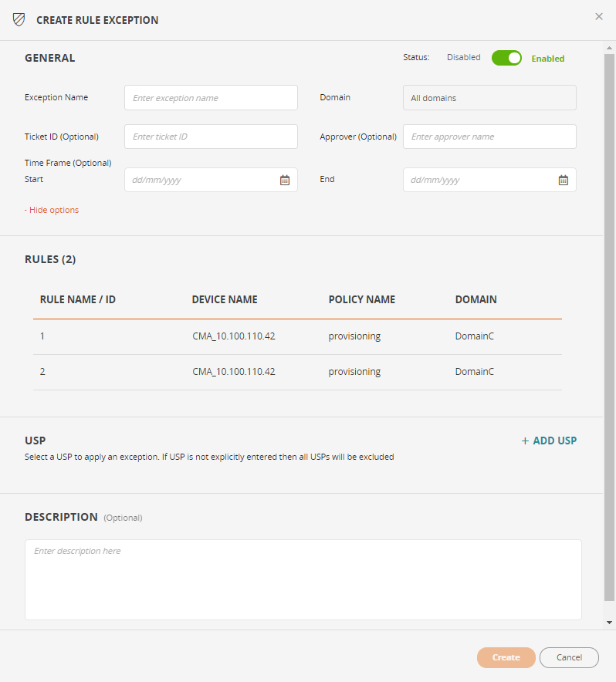Select rule 1 row in Rules table
This screenshot has height=682, width=616.
(x=297, y=336)
